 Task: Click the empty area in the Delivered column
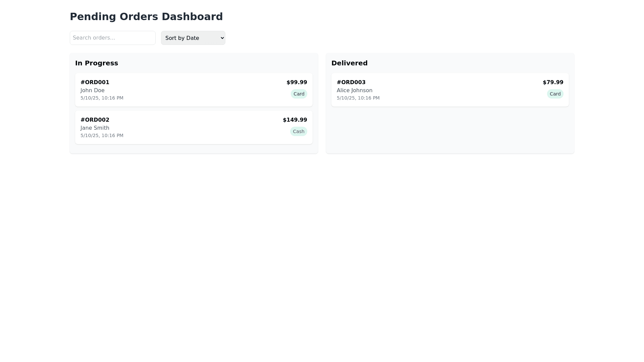[x=450, y=131]
